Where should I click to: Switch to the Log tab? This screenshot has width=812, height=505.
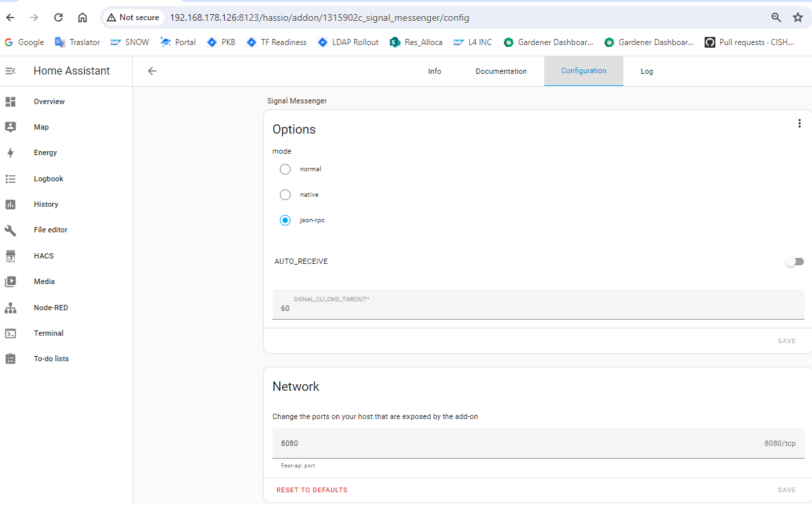click(646, 71)
